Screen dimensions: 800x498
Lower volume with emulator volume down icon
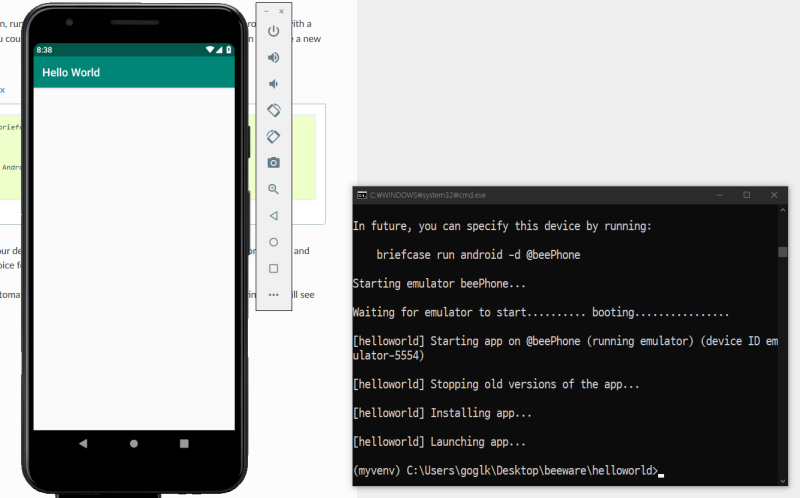click(273, 84)
